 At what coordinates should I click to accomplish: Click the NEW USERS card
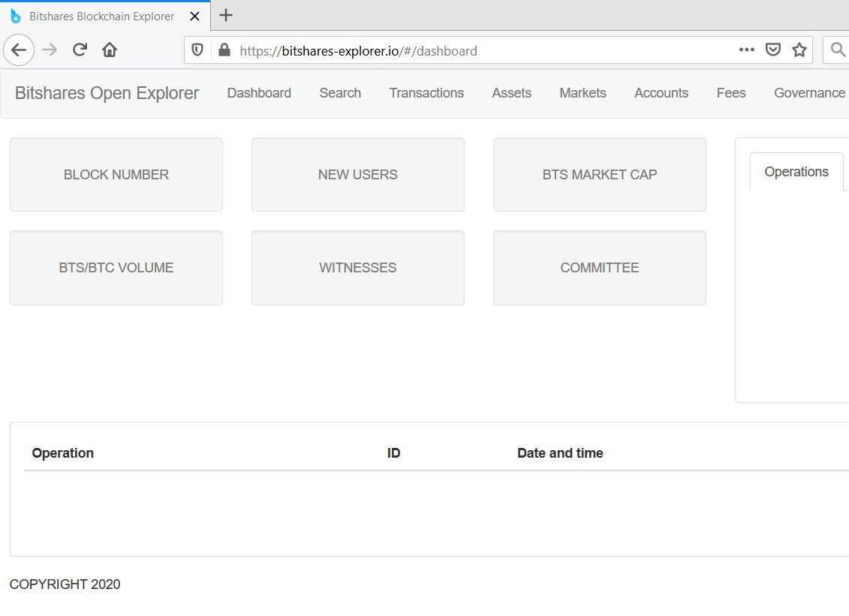pyautogui.click(x=358, y=174)
